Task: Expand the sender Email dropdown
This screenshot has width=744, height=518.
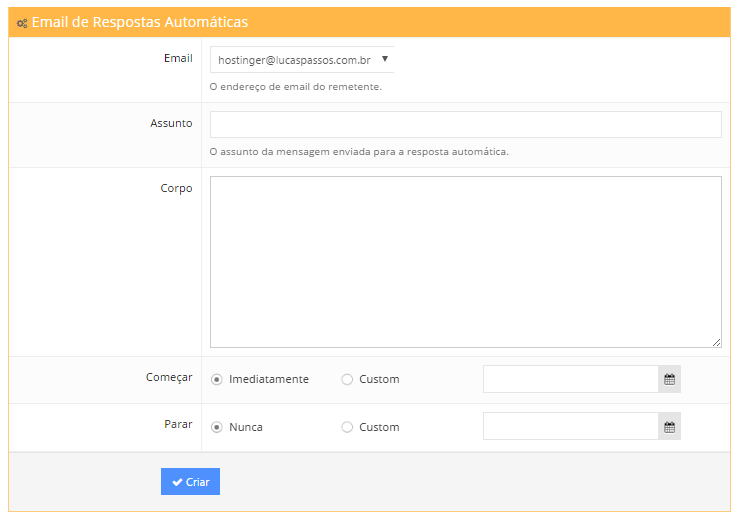Action: click(x=302, y=60)
